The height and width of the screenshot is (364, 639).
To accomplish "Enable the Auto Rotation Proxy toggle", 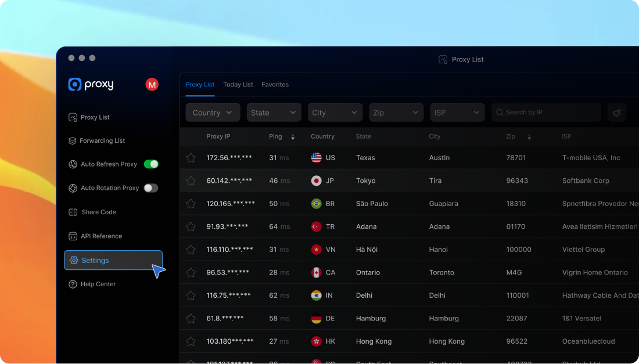I will click(x=151, y=188).
